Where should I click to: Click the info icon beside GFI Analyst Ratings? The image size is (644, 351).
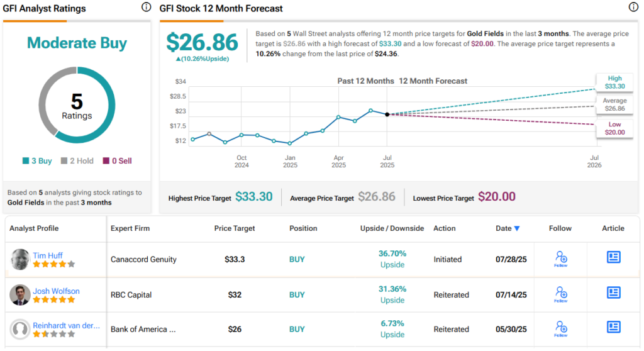tap(146, 7)
